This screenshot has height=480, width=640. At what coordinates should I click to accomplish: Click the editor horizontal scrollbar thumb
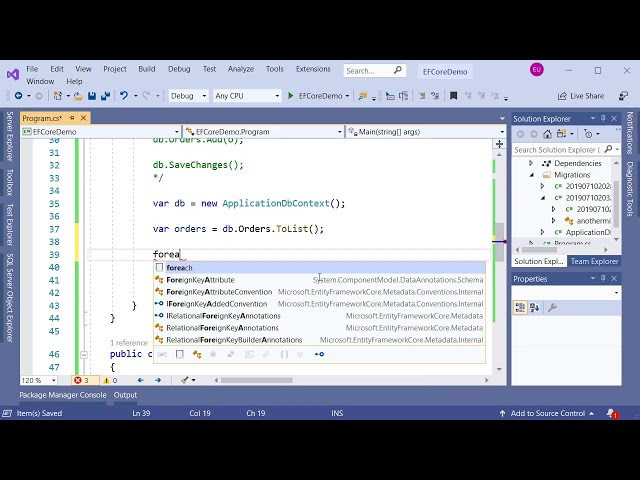click(x=256, y=380)
